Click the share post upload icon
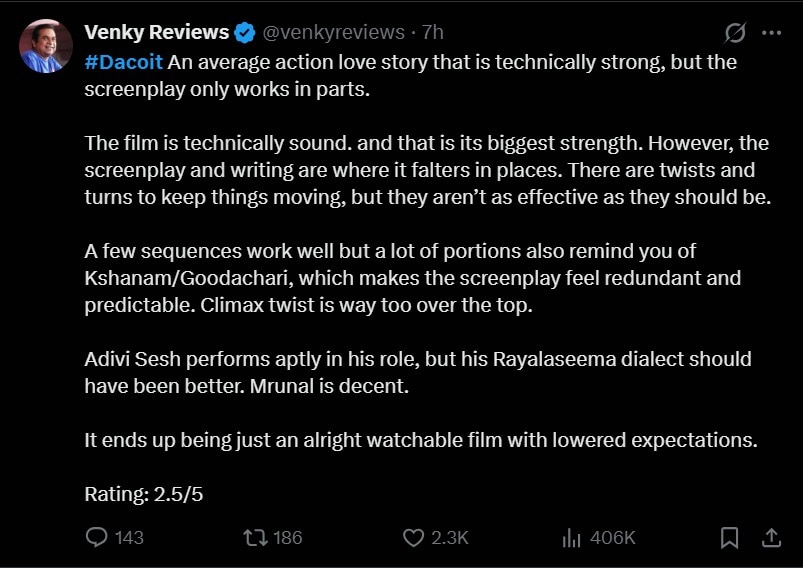The width and height of the screenshot is (803, 568). click(771, 538)
